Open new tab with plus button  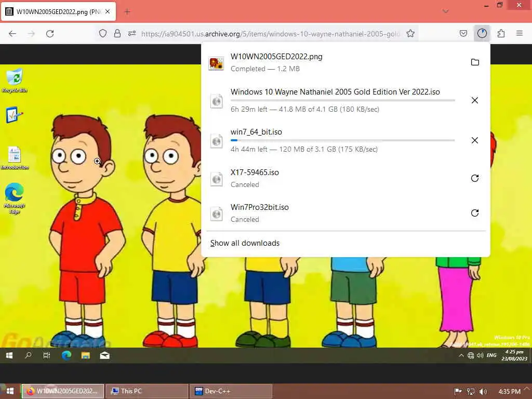[128, 12]
